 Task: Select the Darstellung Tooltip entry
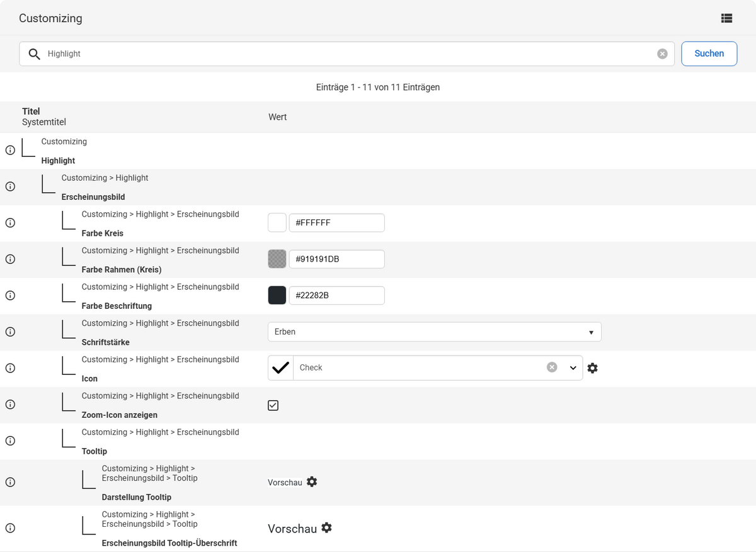[x=137, y=497]
